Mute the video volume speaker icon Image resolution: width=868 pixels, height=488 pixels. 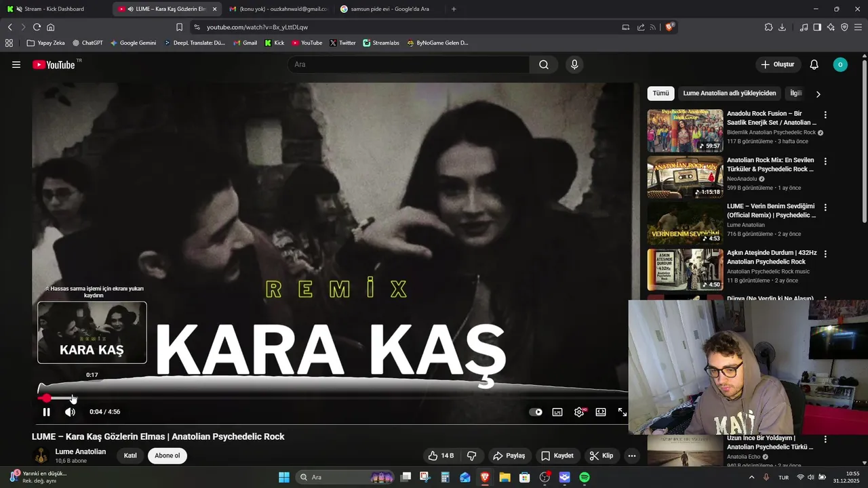(70, 412)
